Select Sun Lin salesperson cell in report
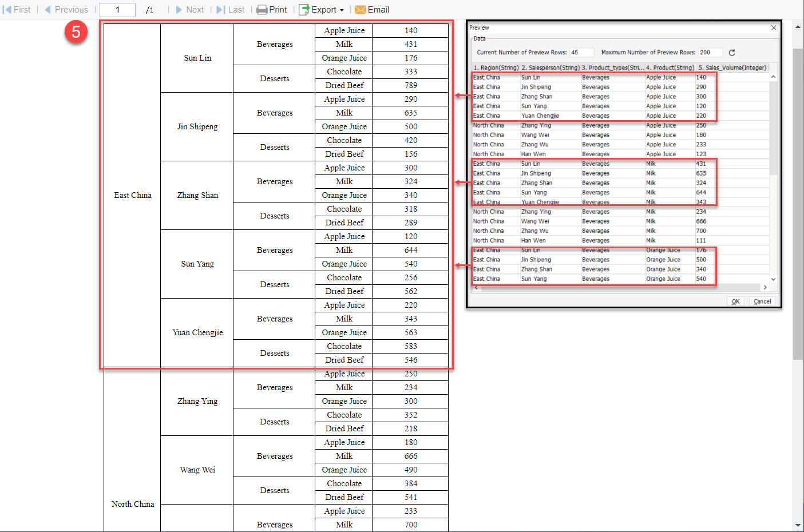 [197, 58]
